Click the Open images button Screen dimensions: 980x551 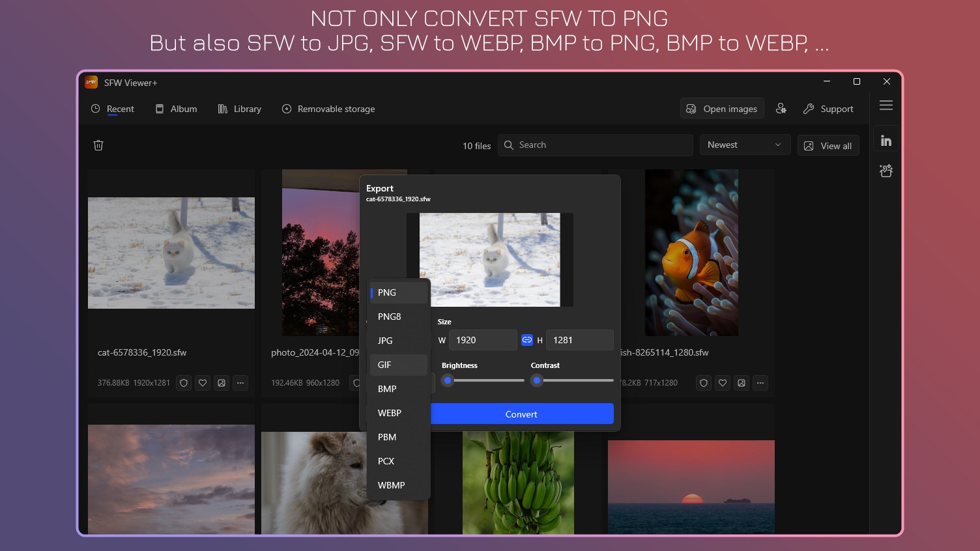(722, 109)
